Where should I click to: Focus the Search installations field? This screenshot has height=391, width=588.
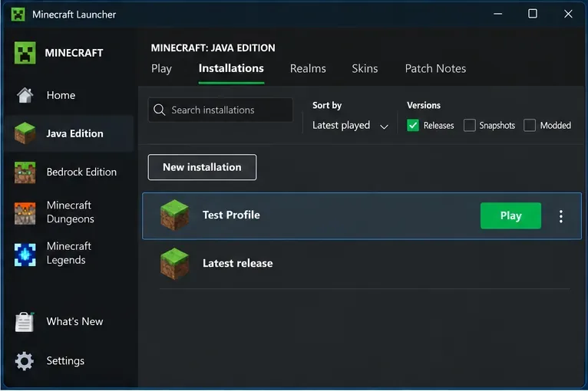point(220,110)
